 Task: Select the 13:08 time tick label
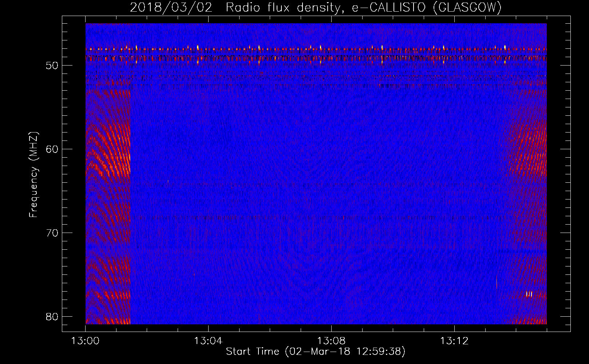(331, 341)
